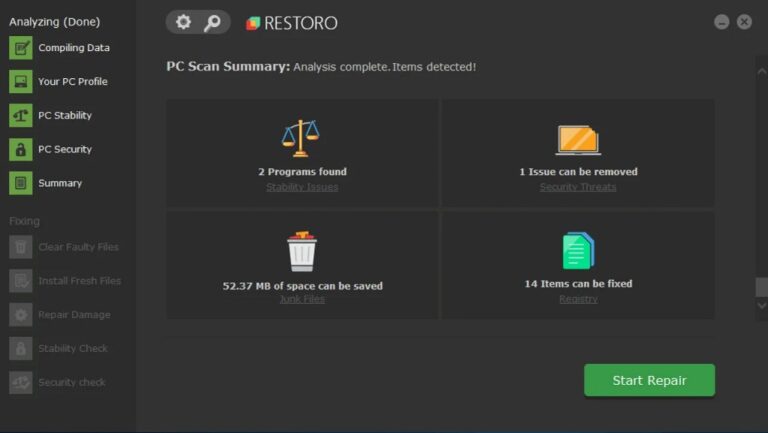
Task: Minimize the Restoro window
Action: pos(721,22)
